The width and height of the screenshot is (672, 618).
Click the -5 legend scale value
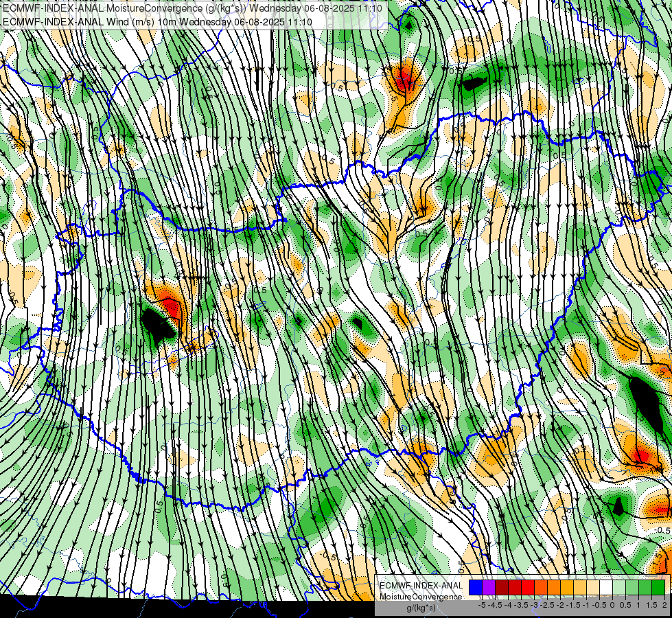482,605
